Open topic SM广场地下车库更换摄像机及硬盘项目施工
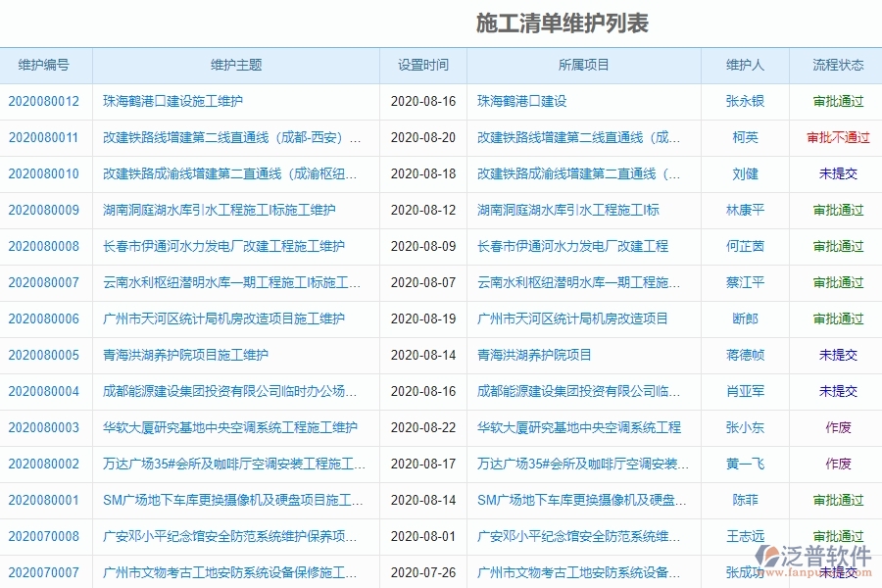The width and height of the screenshot is (882, 588). [230, 500]
